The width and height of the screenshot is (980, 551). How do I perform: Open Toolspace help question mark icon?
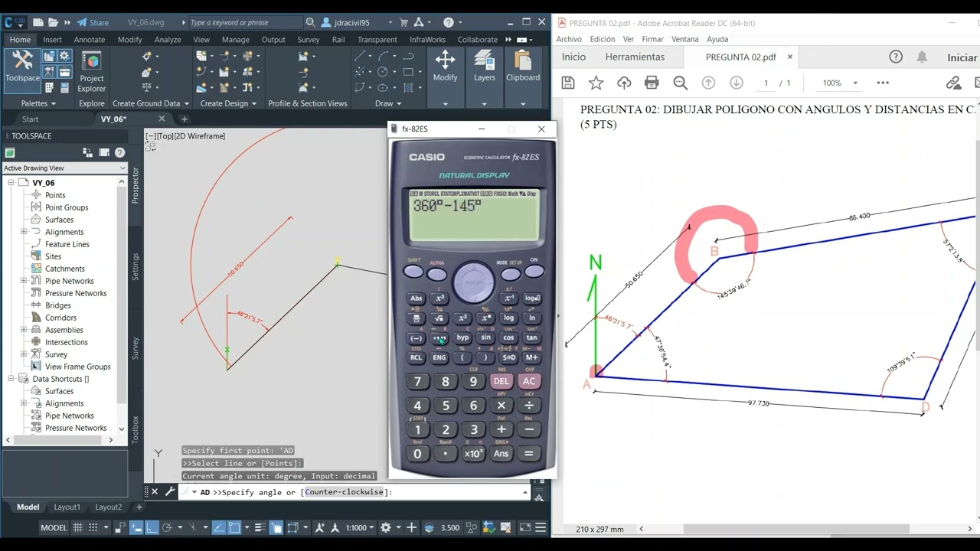click(x=119, y=152)
